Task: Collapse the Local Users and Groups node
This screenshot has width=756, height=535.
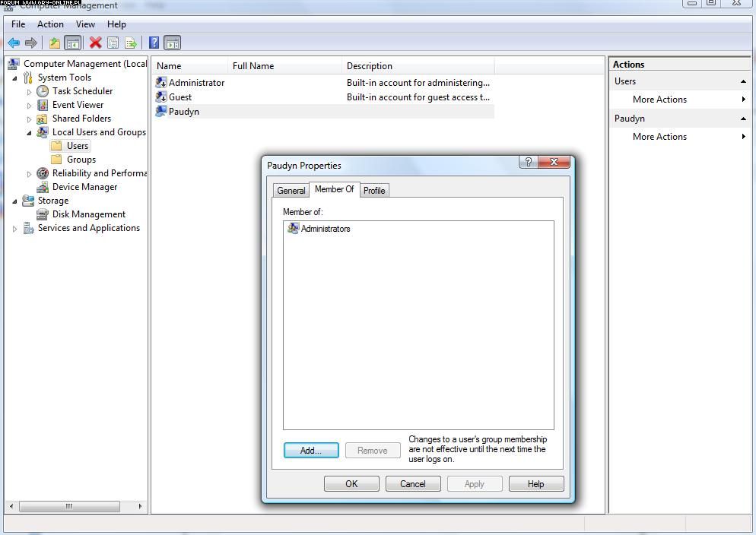Action: pos(30,132)
